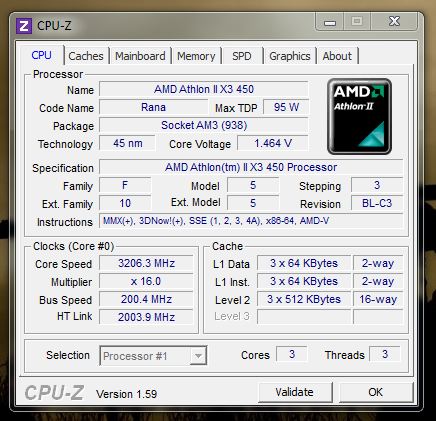The width and height of the screenshot is (436, 421).
Task: Minimize the CPU-Z window
Action: (x=330, y=22)
